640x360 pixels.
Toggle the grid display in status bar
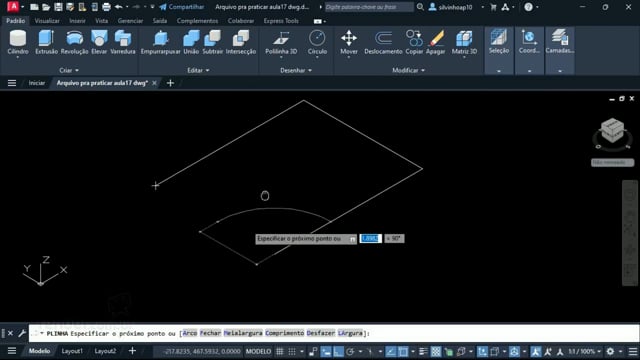pos(280,351)
